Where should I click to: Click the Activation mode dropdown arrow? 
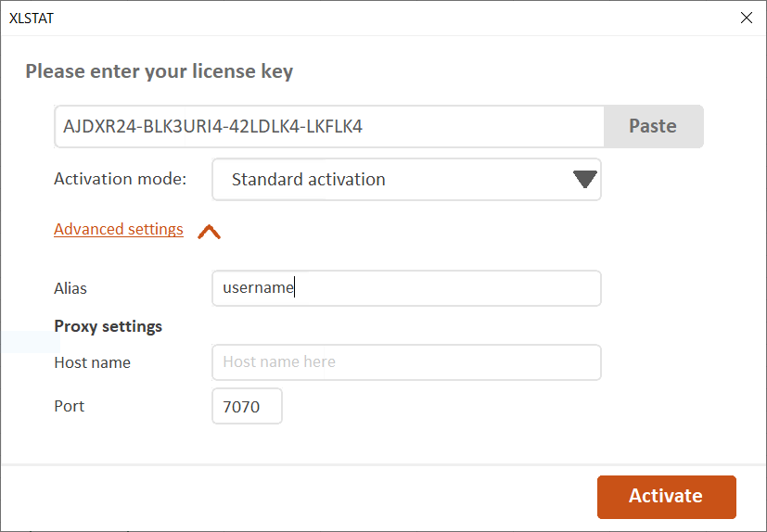[584, 180]
